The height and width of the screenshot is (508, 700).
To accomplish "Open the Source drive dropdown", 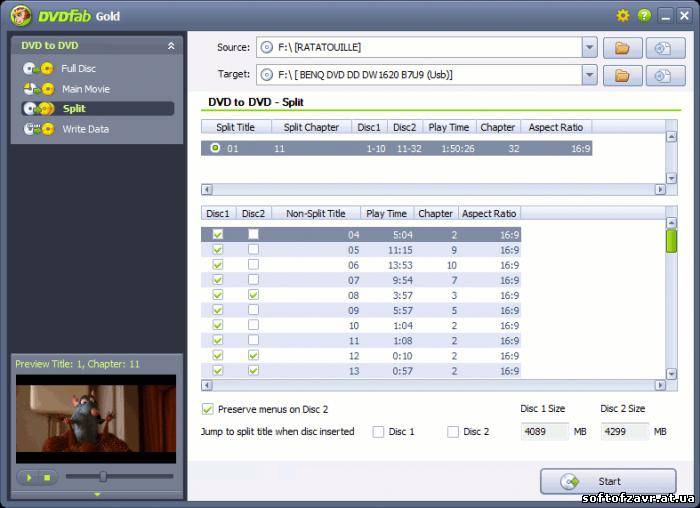I will coord(589,47).
